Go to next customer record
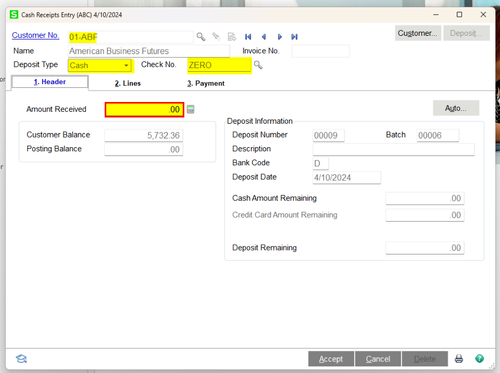Screen dimensions: 500x373 pyautogui.click(x=280, y=37)
